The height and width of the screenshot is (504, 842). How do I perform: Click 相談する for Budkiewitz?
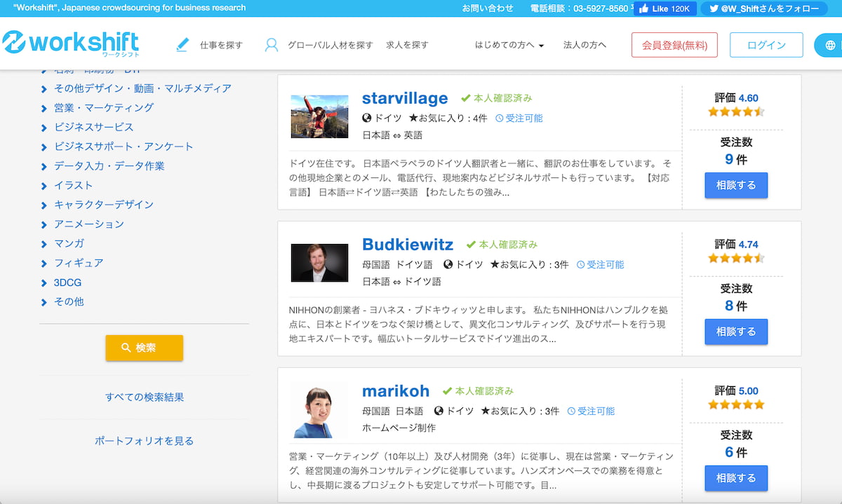(736, 332)
